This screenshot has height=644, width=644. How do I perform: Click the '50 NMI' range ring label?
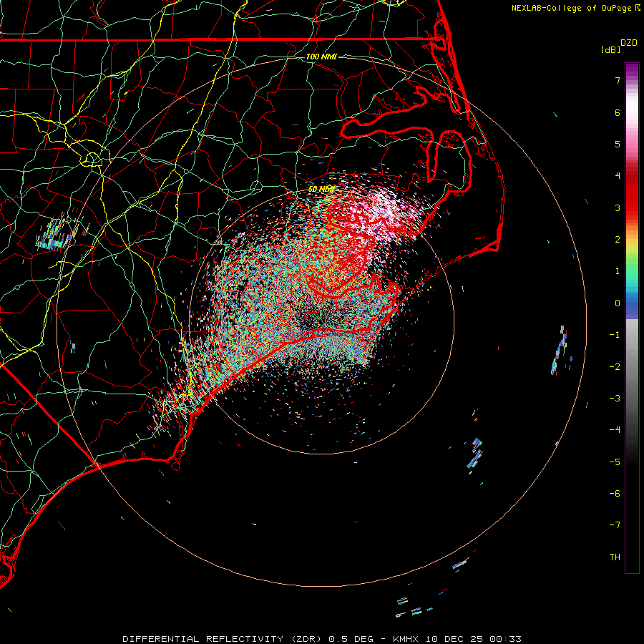point(321,190)
